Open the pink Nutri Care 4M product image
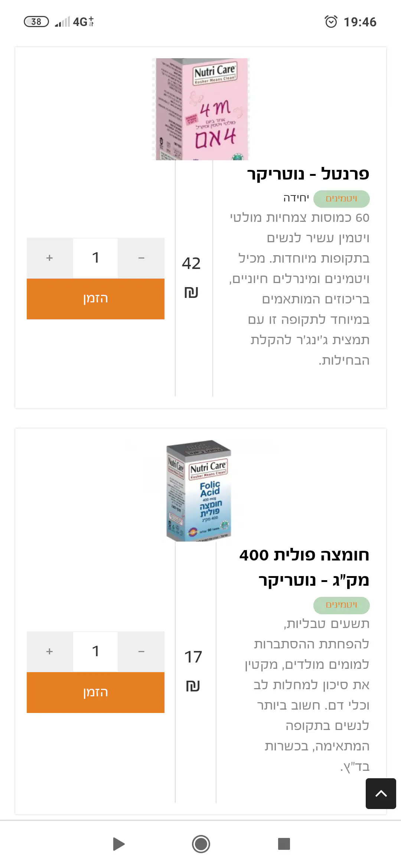 click(x=201, y=109)
